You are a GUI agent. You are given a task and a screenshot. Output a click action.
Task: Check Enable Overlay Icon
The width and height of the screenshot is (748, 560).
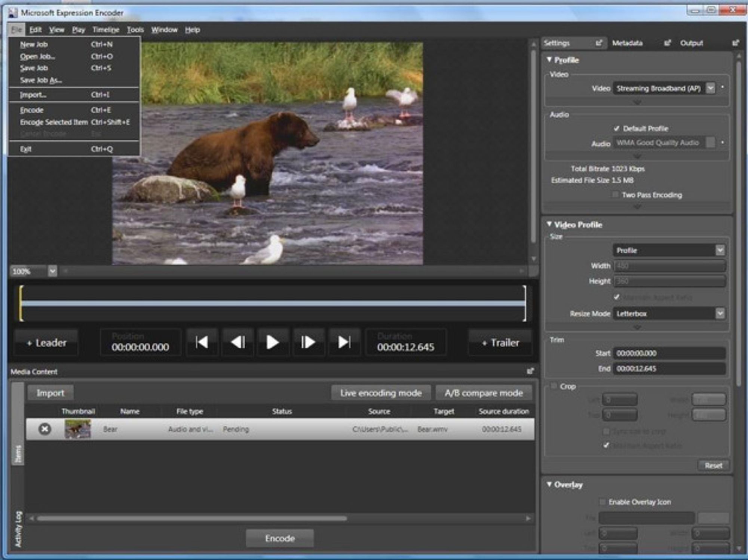602,502
